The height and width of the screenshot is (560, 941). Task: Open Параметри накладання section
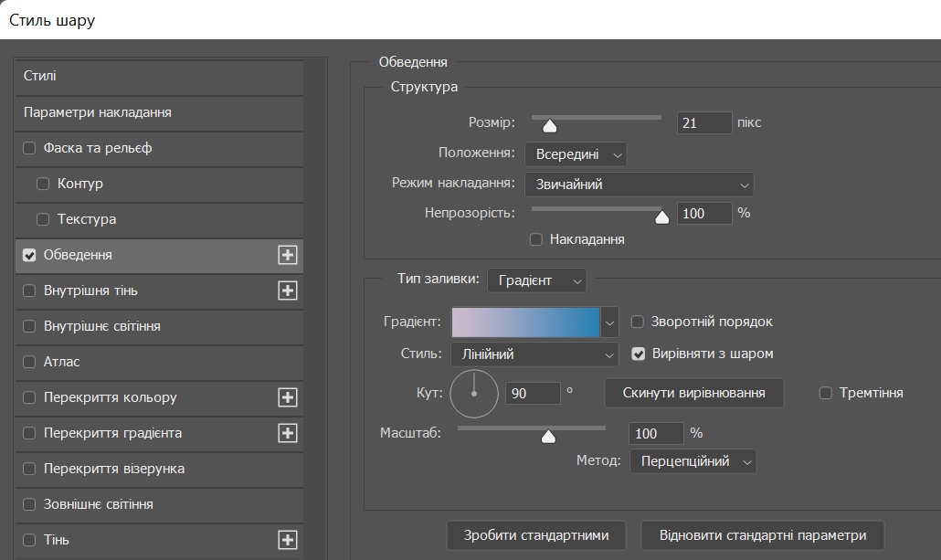(x=159, y=112)
